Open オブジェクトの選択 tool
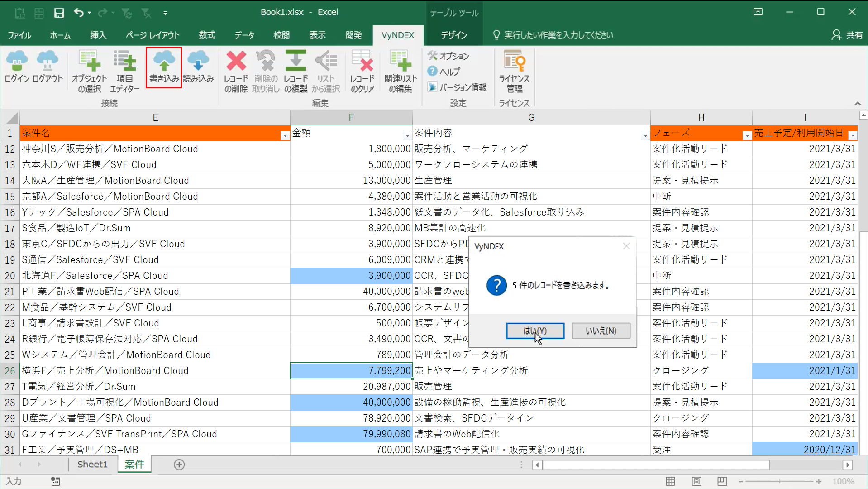 [x=89, y=72]
